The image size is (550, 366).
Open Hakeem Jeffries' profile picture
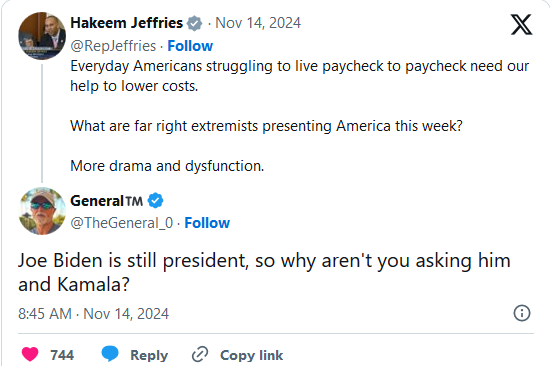tap(42, 36)
